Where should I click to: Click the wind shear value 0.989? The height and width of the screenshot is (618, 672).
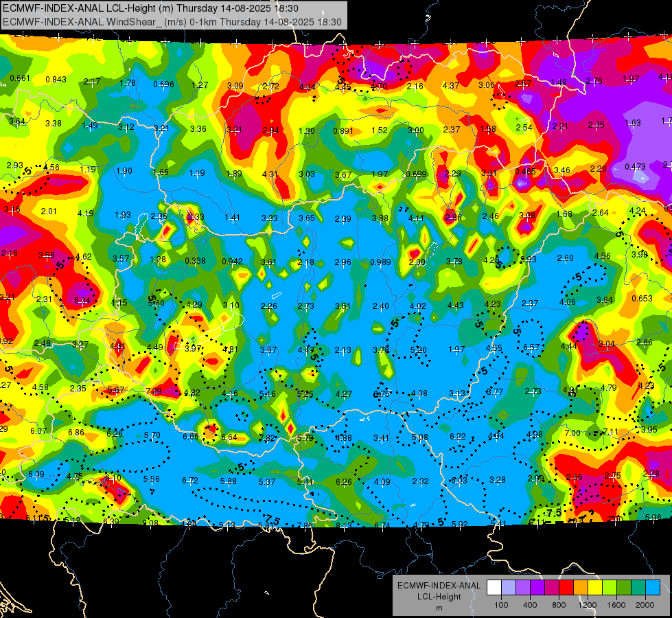coord(380,262)
